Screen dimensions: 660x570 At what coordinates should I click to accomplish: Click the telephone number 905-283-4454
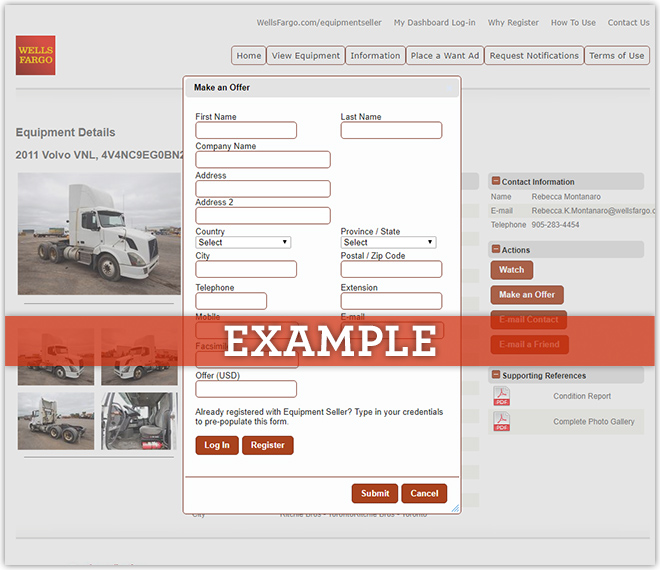[555, 225]
